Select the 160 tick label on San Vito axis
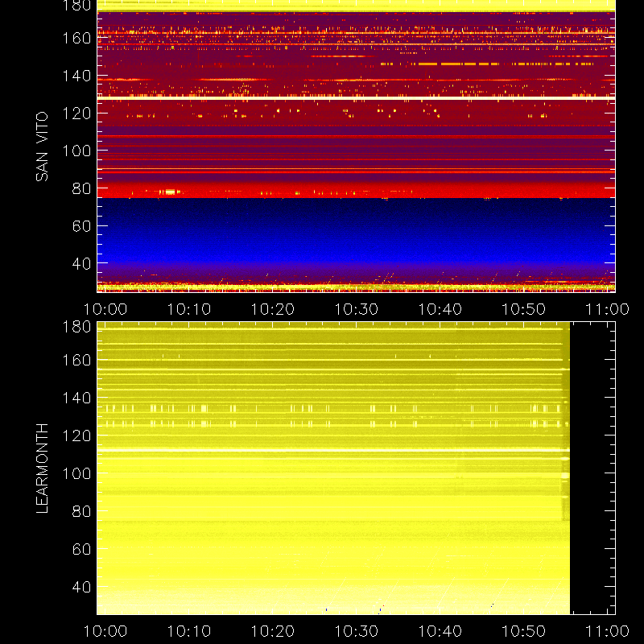The height and width of the screenshot is (644, 644). [76, 38]
